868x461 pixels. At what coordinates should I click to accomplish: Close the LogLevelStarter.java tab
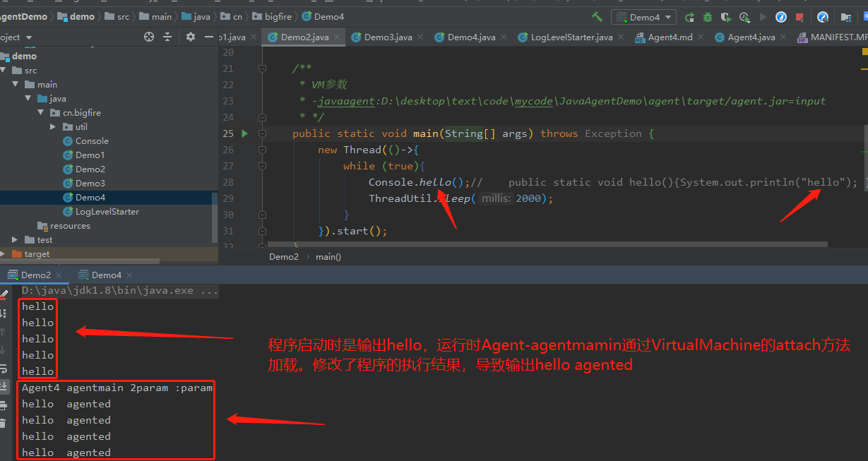pos(622,37)
